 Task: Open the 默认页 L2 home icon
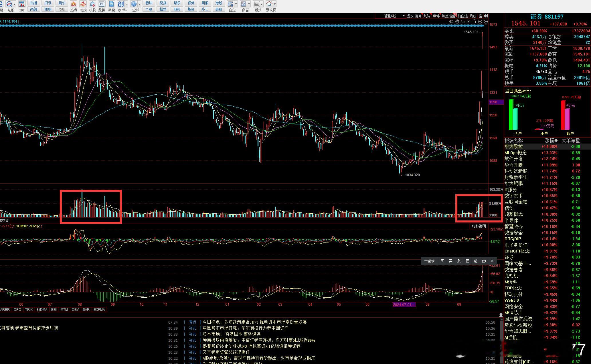coord(269,4)
